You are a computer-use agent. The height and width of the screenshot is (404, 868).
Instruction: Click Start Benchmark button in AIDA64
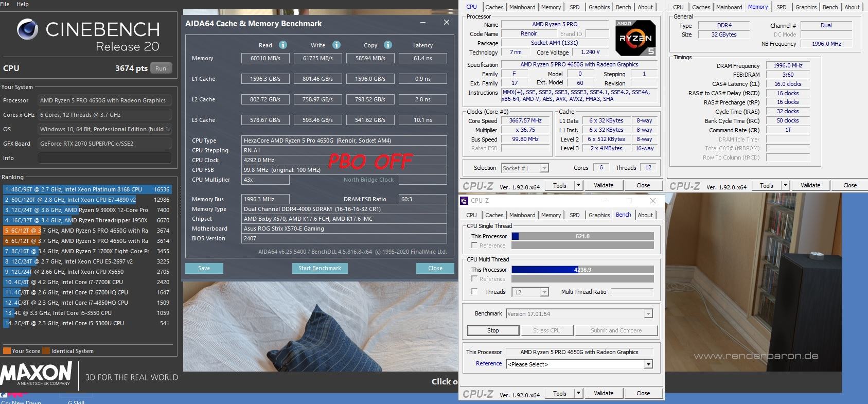320,268
